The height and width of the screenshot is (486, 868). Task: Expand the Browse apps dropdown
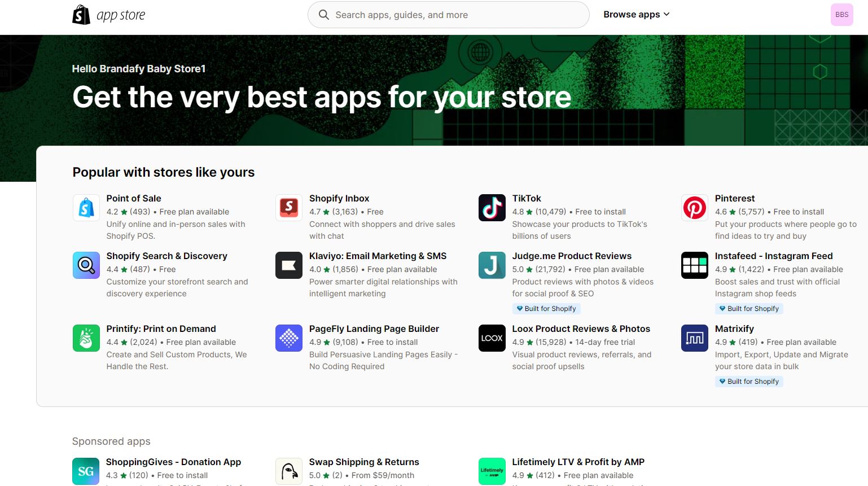click(x=637, y=15)
